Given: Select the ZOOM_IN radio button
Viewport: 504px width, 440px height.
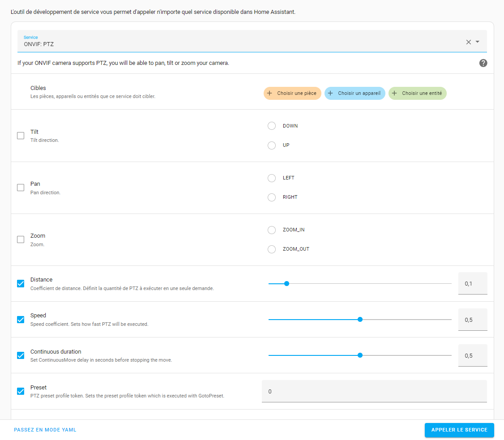Looking at the screenshot, I should [x=272, y=230].
